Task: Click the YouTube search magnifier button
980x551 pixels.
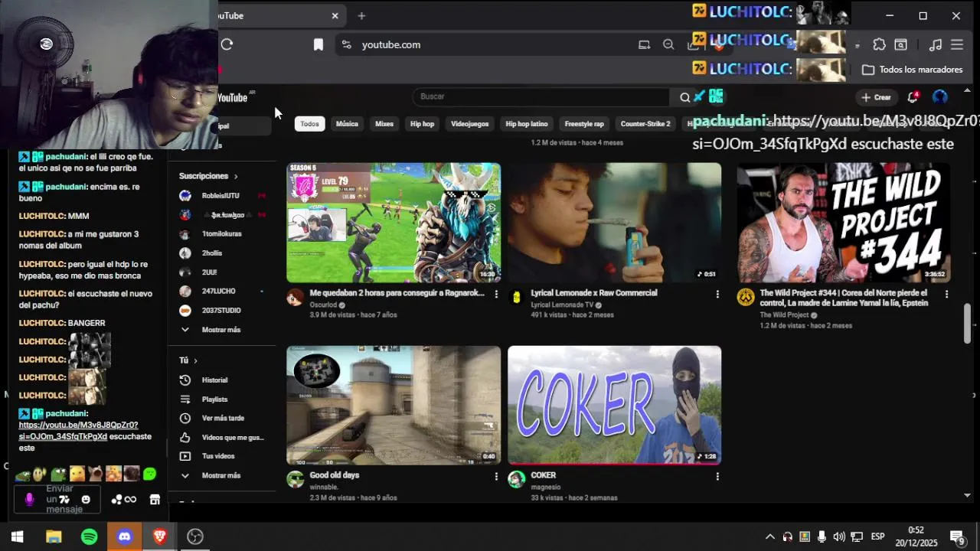Action: pyautogui.click(x=685, y=96)
